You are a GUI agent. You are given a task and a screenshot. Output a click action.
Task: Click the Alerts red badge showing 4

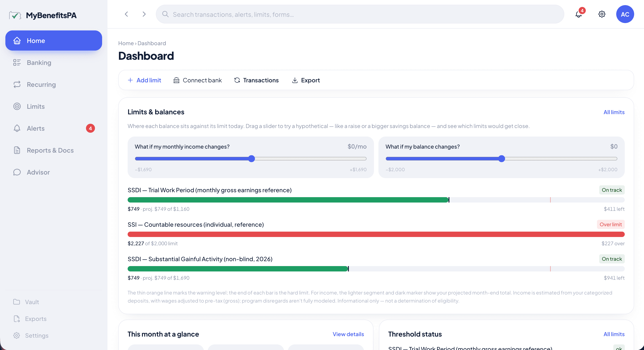(x=90, y=128)
